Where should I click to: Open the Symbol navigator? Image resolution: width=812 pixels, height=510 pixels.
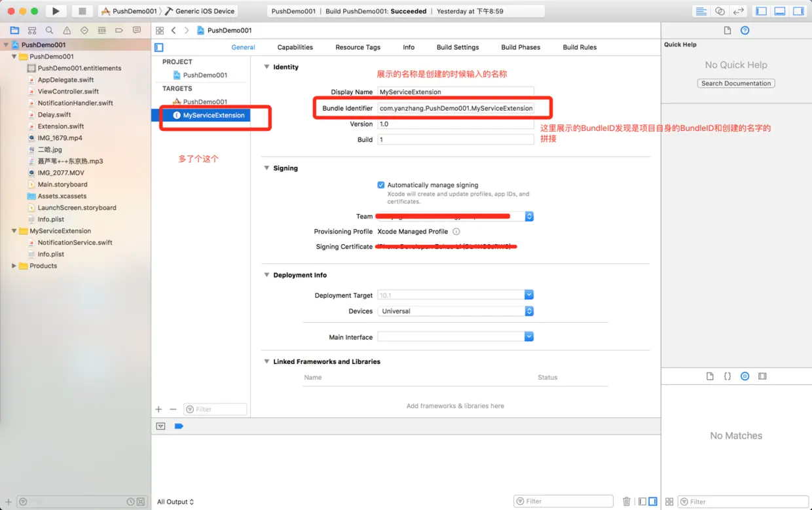[32, 30]
